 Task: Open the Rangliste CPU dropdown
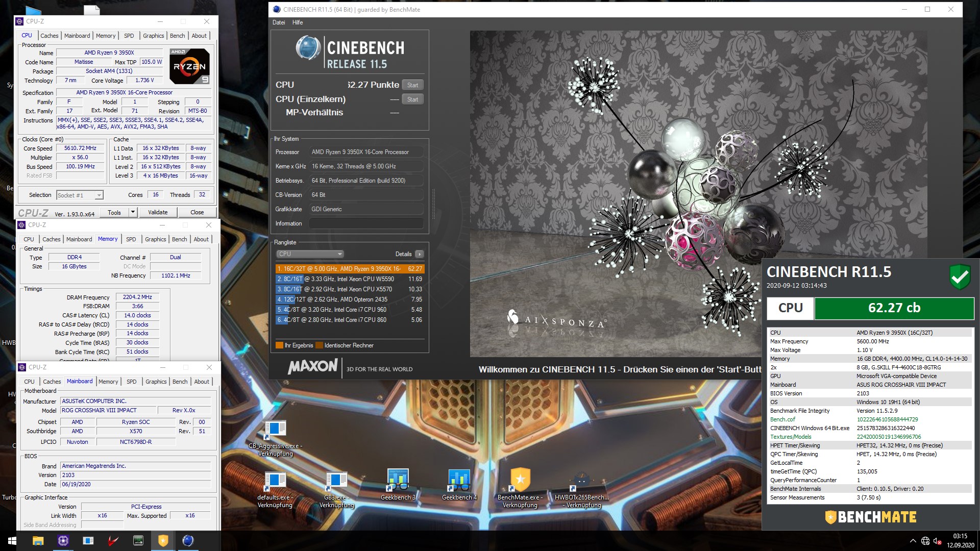[310, 254]
